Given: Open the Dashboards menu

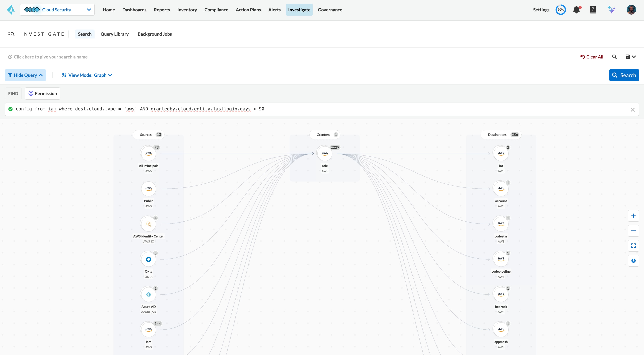Looking at the screenshot, I should [x=134, y=10].
